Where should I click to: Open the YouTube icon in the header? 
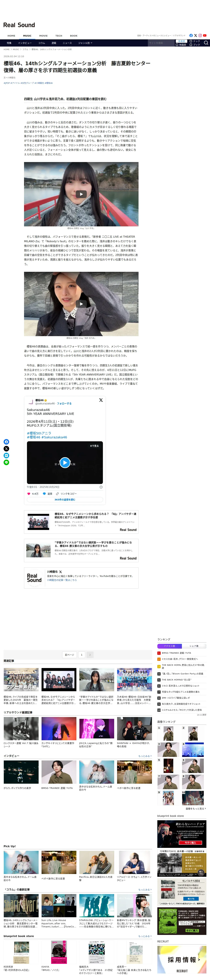205,35
